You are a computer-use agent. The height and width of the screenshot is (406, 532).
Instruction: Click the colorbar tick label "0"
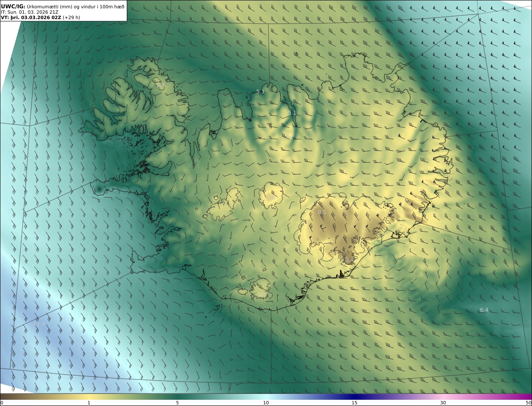coord(2,403)
